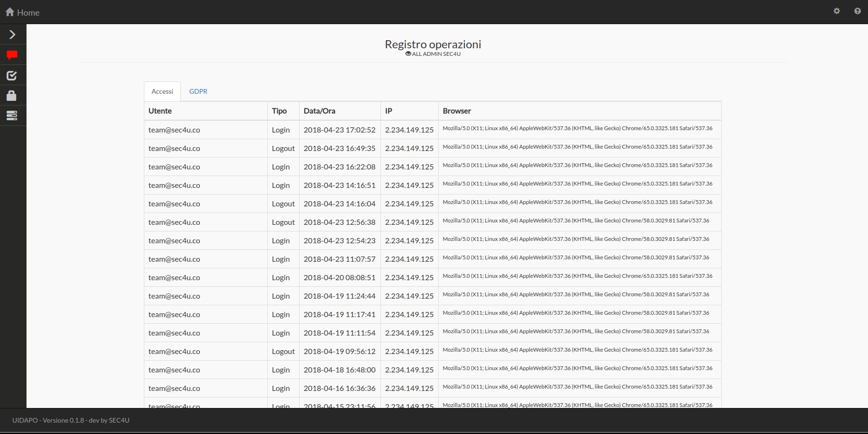Viewport: 868px width, 434px height.
Task: Open the server stack icon in sidebar
Action: coord(12,115)
